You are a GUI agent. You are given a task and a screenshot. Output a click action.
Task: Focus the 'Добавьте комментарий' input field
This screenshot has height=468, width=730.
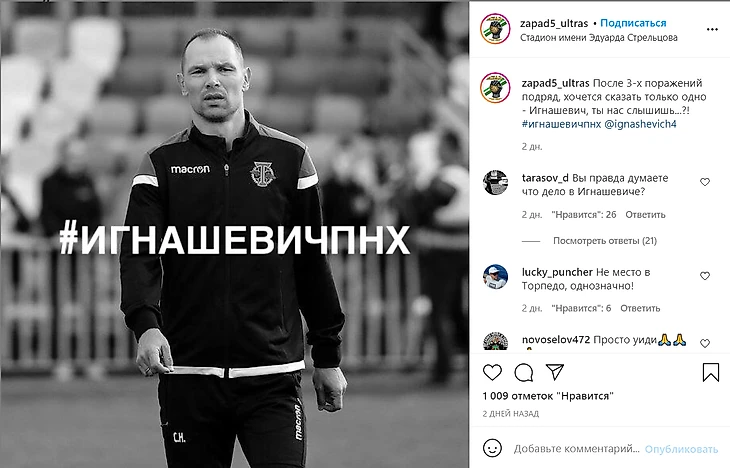(x=576, y=449)
